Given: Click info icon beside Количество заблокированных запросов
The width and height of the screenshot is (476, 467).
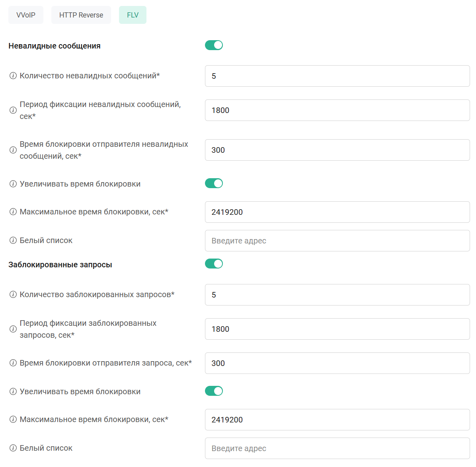Looking at the screenshot, I should [13, 294].
